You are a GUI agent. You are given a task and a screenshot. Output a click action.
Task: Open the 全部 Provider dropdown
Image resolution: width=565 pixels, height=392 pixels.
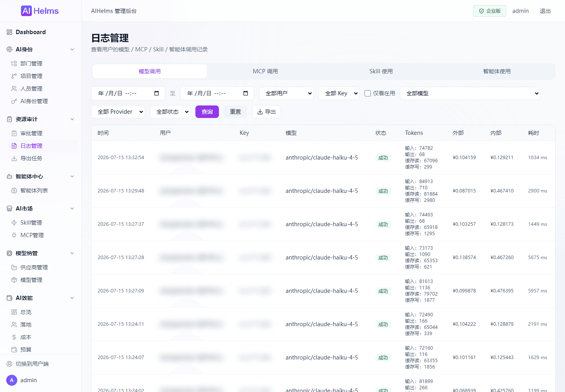[118, 112]
